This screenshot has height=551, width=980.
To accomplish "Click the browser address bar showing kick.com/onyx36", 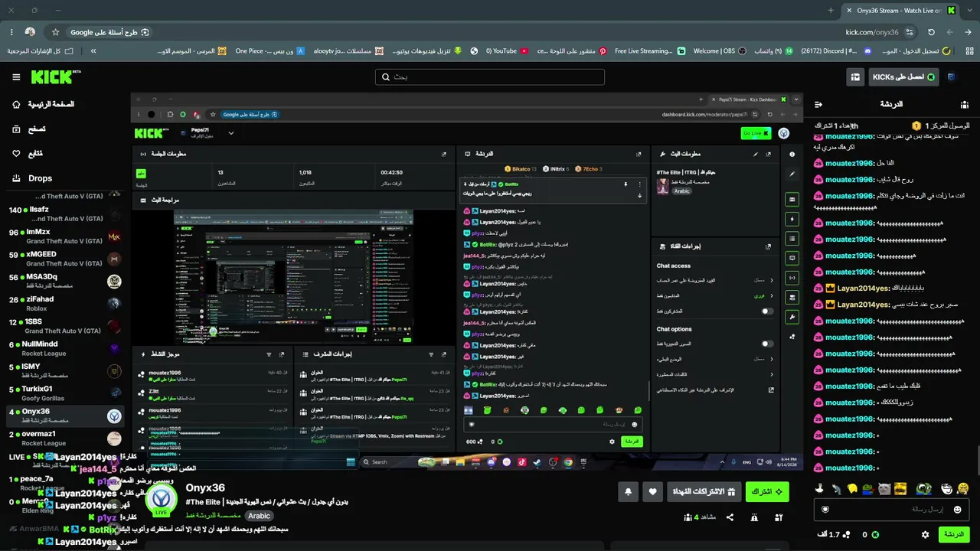I will (x=872, y=32).
